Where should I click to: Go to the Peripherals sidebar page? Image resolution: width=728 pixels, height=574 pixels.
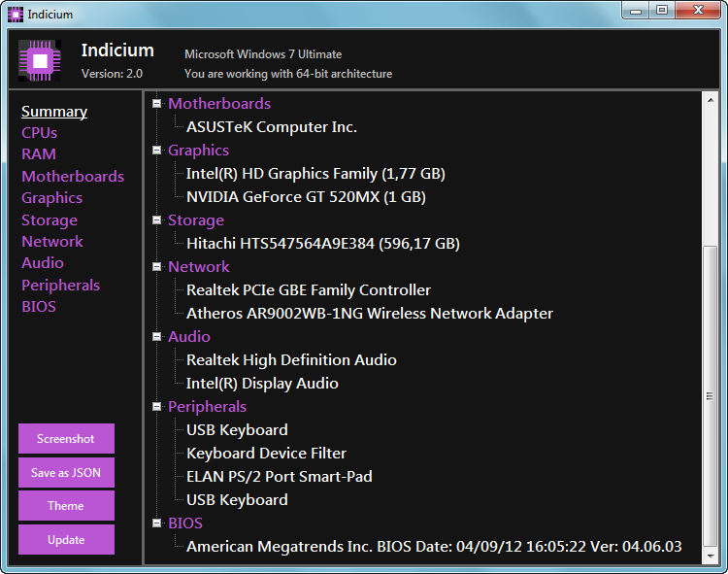coord(61,286)
